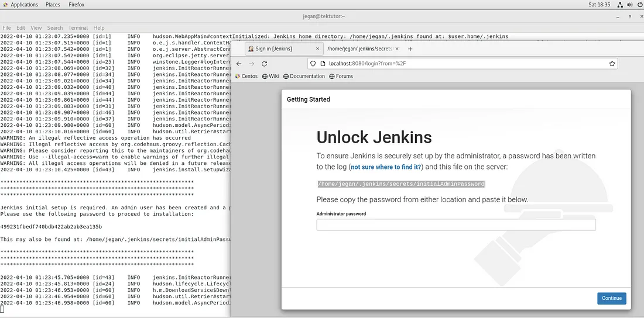Open a new tab with the plus icon

coord(410,49)
